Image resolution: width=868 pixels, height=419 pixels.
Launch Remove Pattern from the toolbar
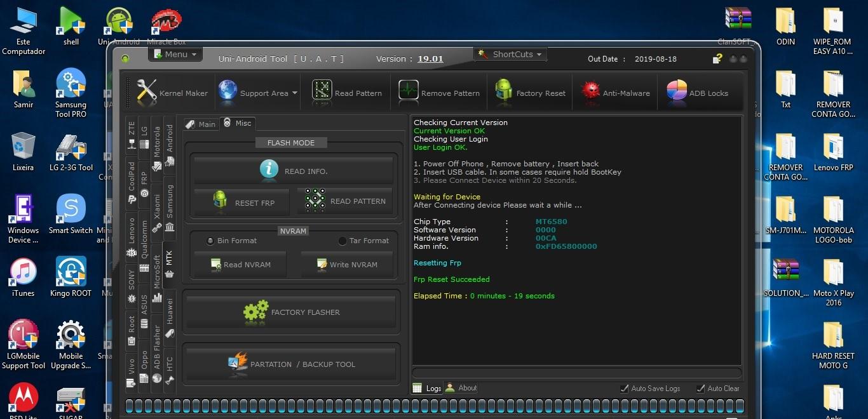(x=439, y=93)
